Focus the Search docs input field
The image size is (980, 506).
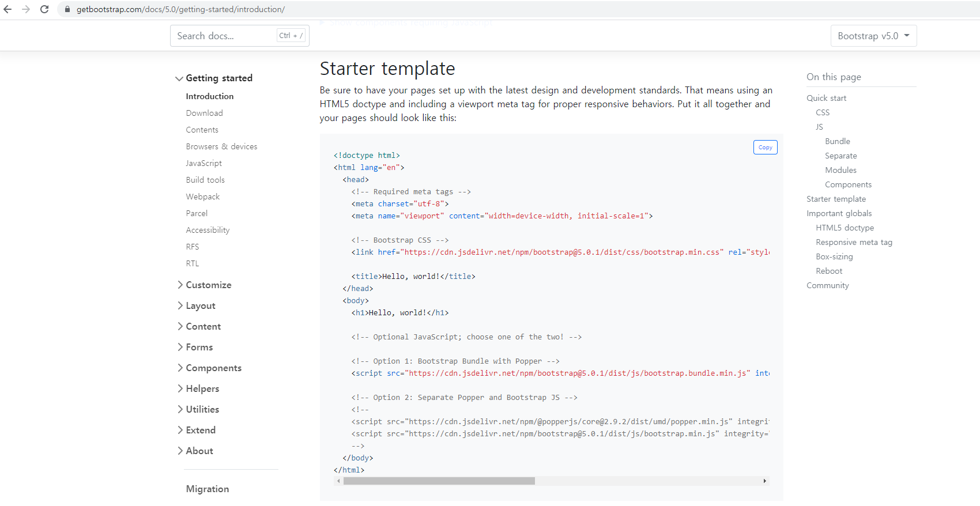pyautogui.click(x=240, y=36)
